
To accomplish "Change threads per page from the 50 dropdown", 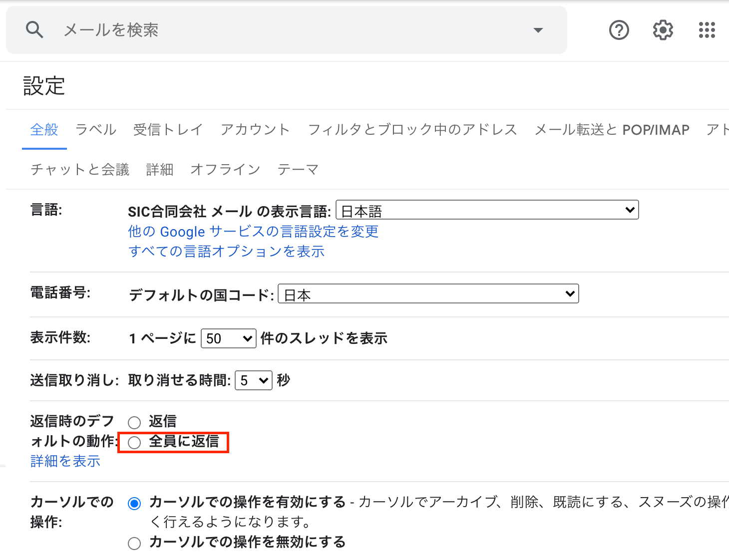I will pos(228,338).
